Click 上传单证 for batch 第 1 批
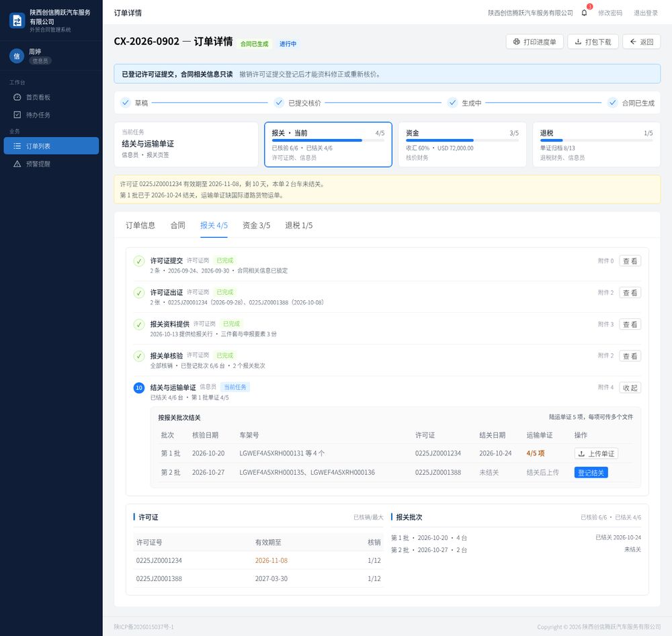 point(596,453)
